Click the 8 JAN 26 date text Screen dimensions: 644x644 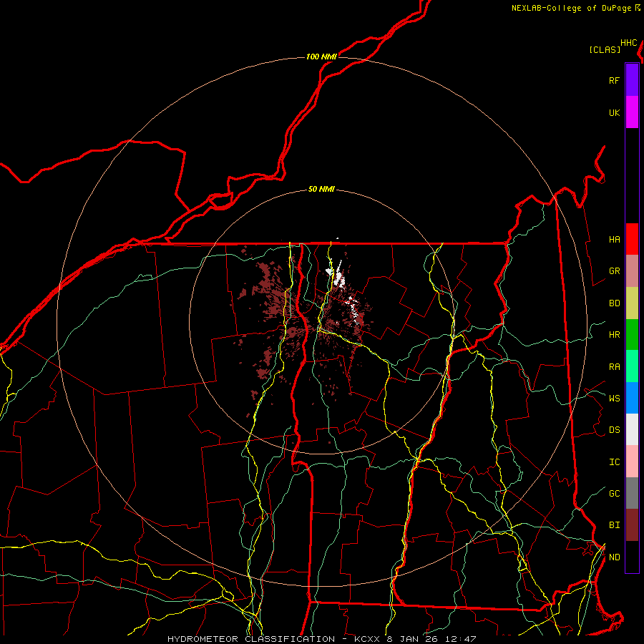coord(413,639)
